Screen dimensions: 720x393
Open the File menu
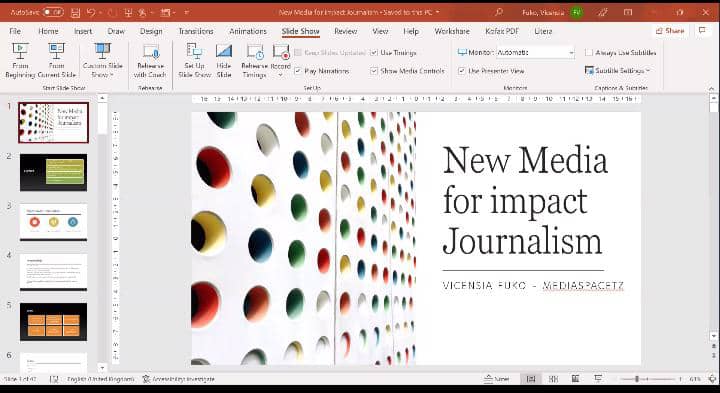pos(15,31)
